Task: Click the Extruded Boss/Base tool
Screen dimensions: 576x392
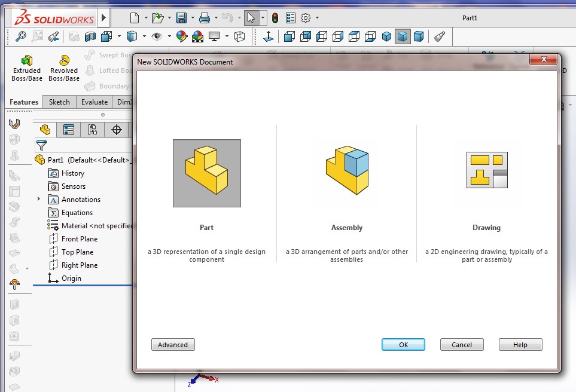Action: coord(27,68)
